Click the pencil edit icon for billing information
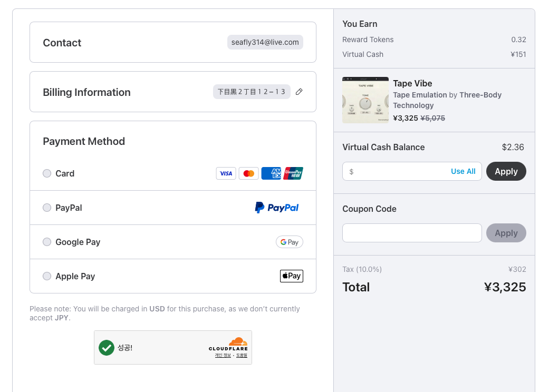 [299, 92]
